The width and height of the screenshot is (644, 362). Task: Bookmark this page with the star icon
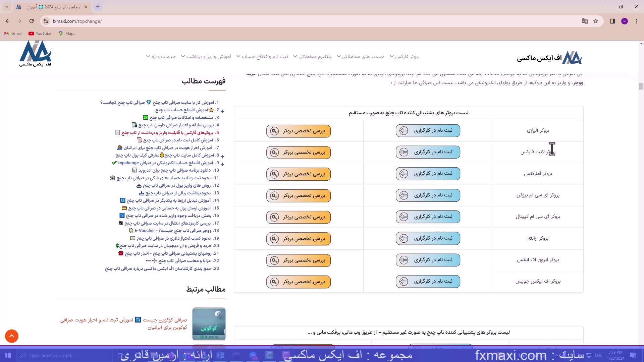click(x=596, y=21)
